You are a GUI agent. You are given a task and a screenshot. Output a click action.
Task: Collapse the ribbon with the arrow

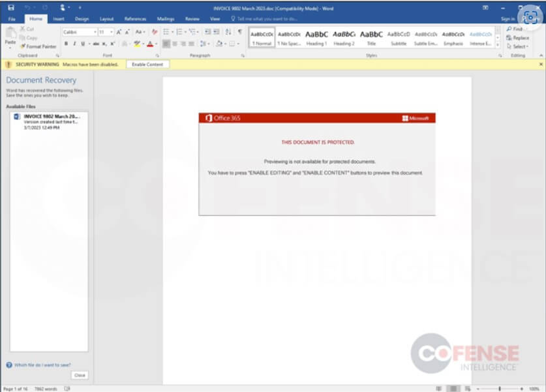[x=541, y=55]
